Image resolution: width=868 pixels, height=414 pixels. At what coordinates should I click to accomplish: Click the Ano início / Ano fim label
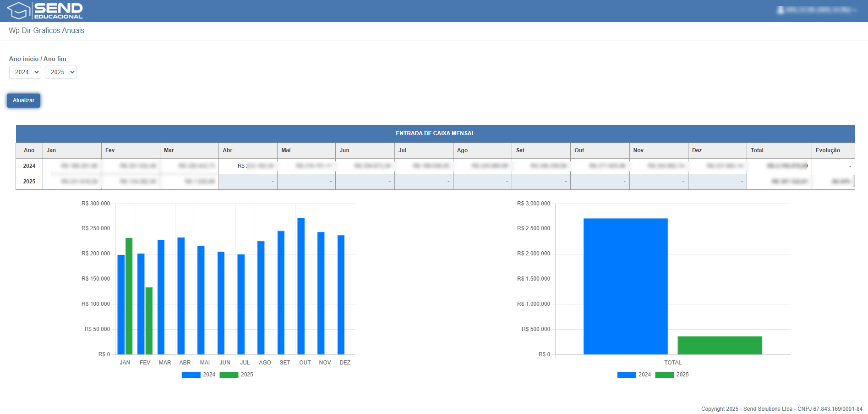(x=38, y=59)
